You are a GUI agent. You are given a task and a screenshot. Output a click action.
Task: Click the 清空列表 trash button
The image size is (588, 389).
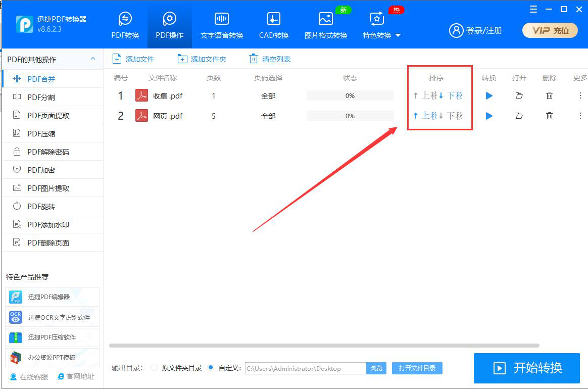pyautogui.click(x=270, y=59)
